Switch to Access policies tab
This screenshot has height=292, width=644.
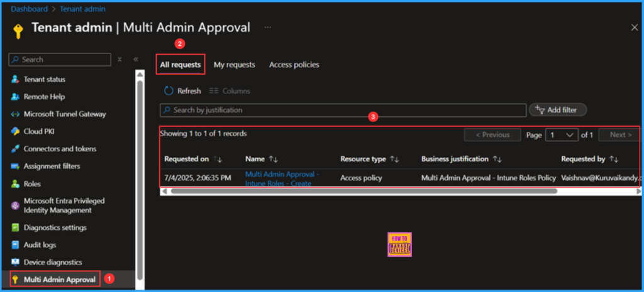pos(294,65)
